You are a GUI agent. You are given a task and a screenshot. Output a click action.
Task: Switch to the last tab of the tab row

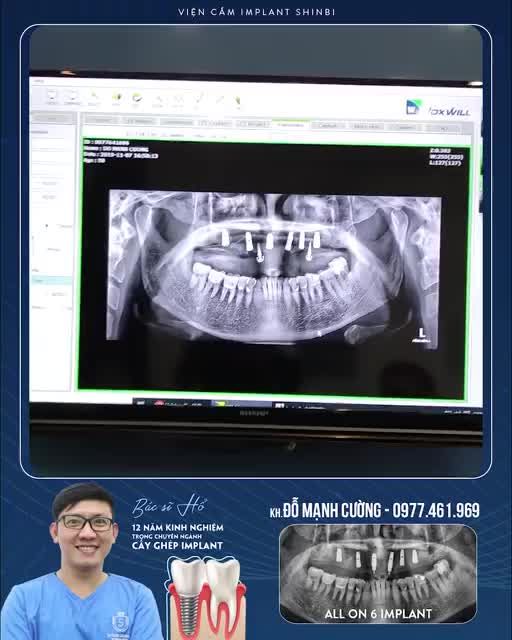coord(443,128)
